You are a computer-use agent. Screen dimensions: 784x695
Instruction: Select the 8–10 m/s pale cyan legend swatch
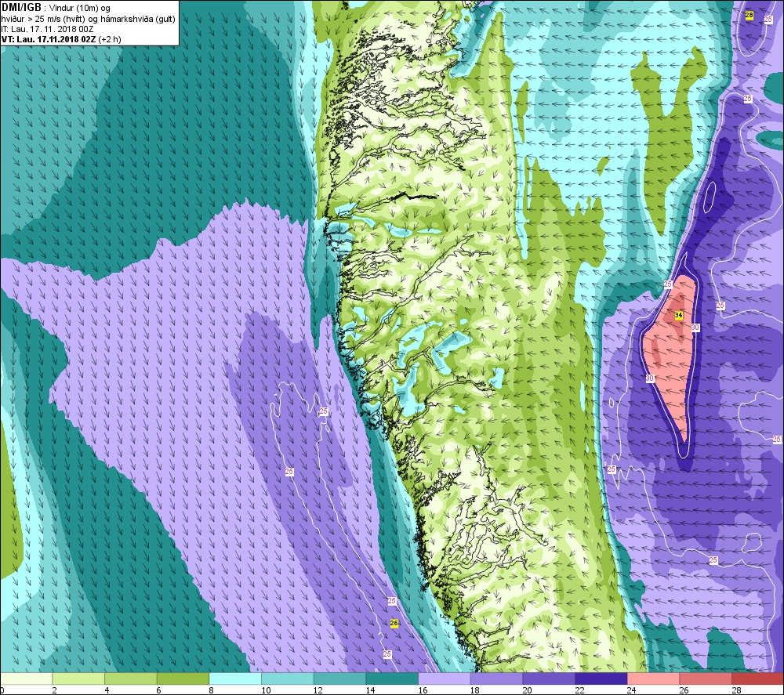pyautogui.click(x=235, y=679)
